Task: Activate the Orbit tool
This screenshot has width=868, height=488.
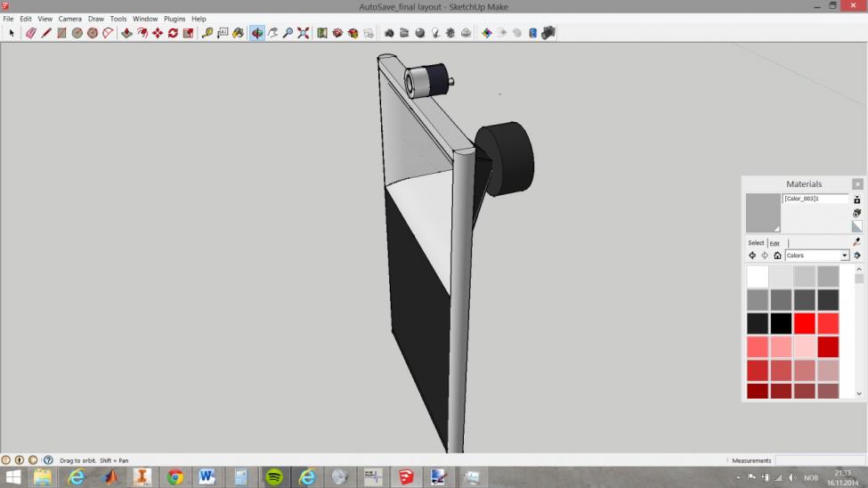Action: pos(256,33)
